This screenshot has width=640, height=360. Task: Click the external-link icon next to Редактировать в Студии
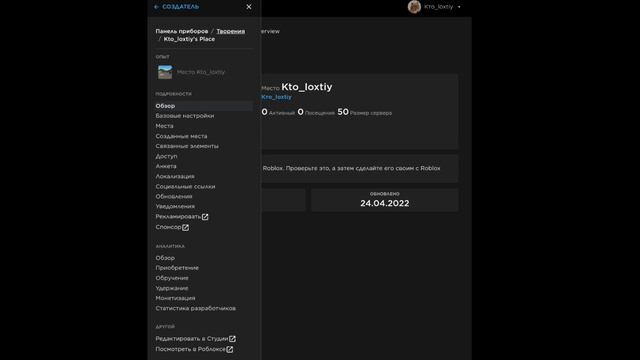click(x=232, y=339)
